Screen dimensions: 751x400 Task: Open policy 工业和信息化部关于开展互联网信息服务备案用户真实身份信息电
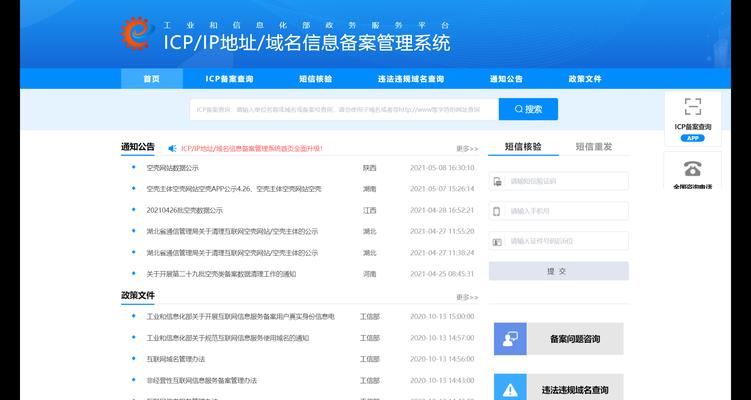pos(240,317)
